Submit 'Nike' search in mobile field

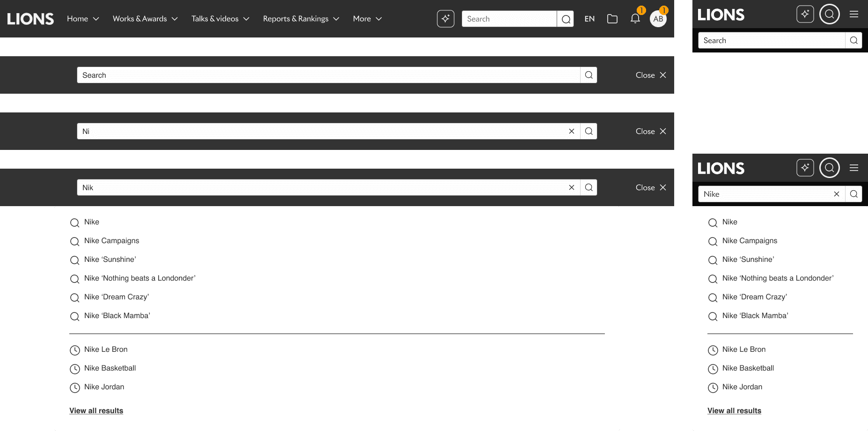[853, 194]
